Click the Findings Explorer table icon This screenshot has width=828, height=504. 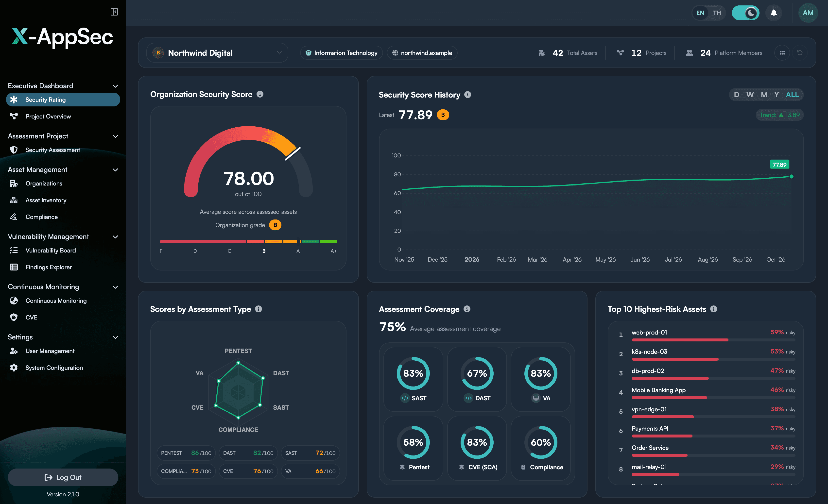click(14, 268)
